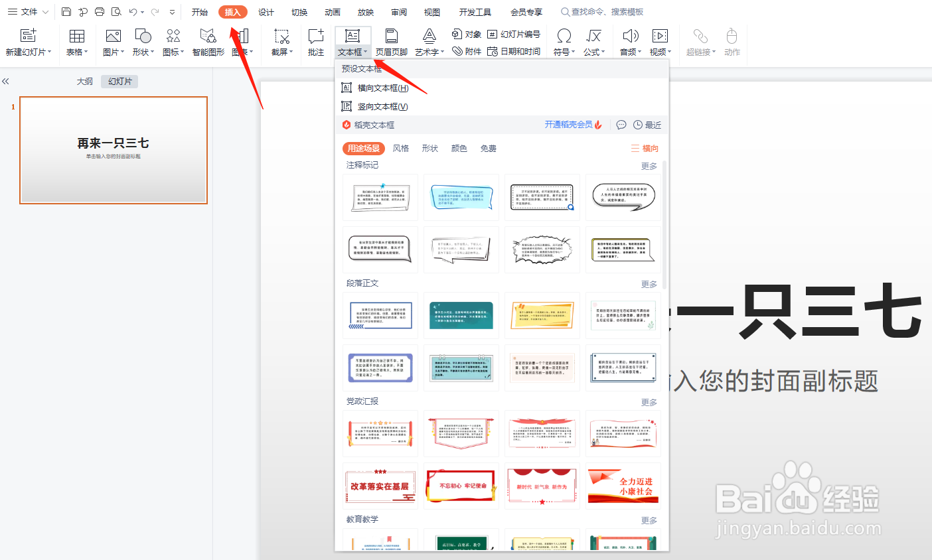Click 更多 next to 段落正文
932x560 pixels.
pyautogui.click(x=649, y=284)
